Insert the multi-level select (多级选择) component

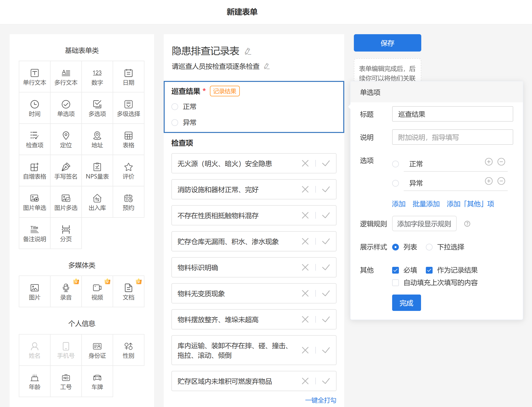pyautogui.click(x=128, y=108)
